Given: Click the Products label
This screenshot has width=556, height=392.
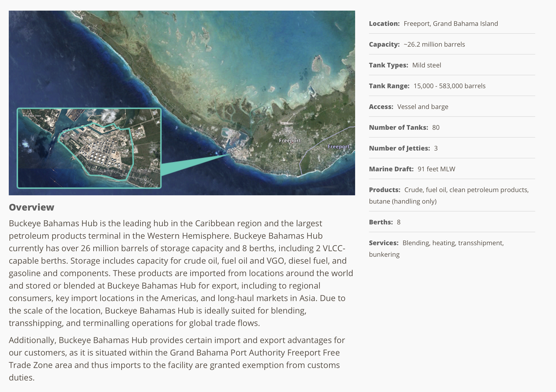Looking at the screenshot, I should [x=384, y=190].
